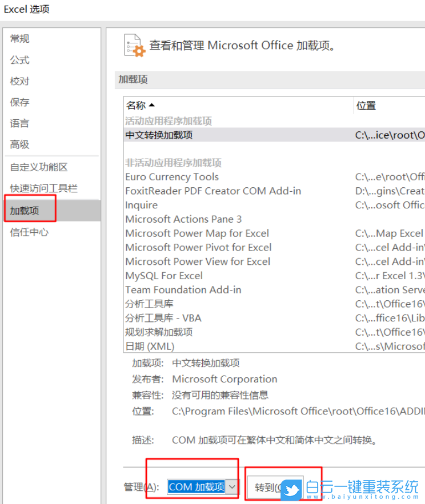Open the 管理 COM 加载项 dropdown
Viewport: 425px width, 504px height.
click(x=202, y=487)
